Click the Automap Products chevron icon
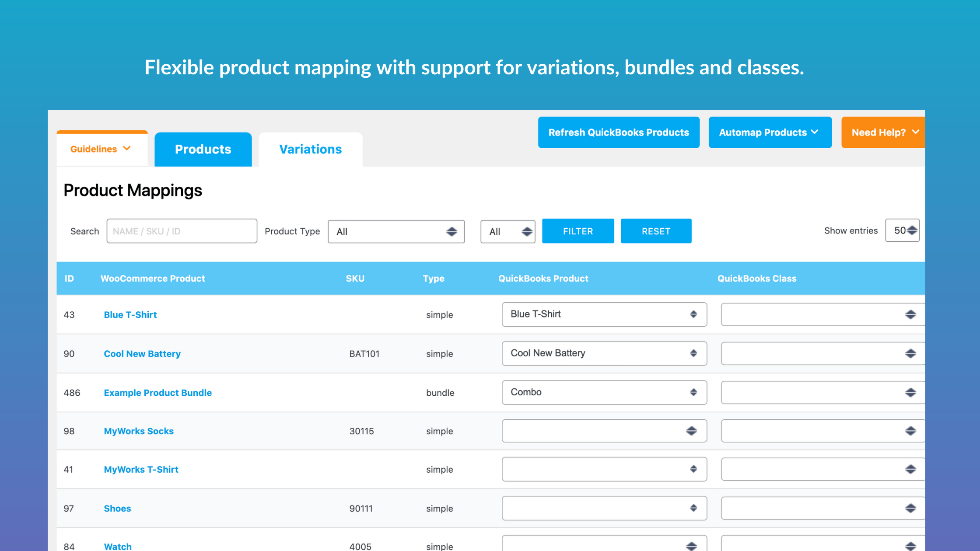Viewport: 980px width, 551px height. (x=815, y=132)
